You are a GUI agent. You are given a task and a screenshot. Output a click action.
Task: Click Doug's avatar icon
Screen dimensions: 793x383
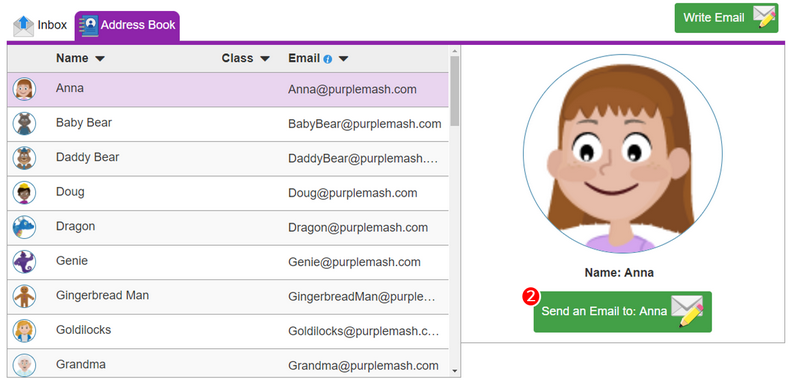24,193
